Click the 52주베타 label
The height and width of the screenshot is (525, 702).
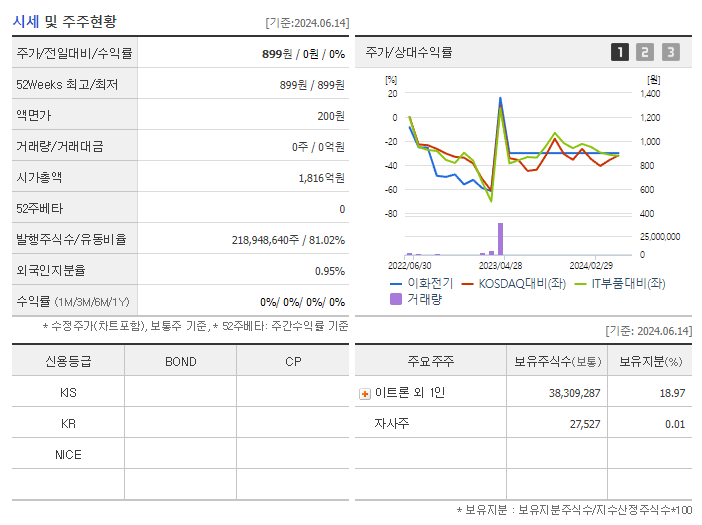pos(39,209)
